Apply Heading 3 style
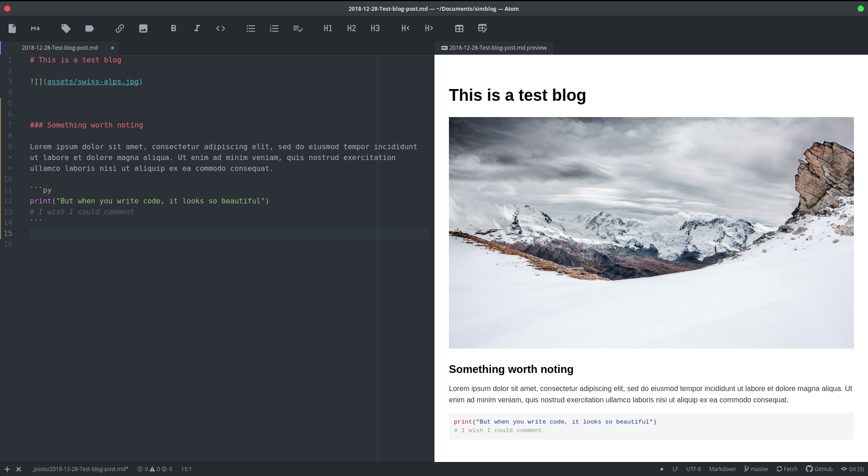 click(x=375, y=28)
